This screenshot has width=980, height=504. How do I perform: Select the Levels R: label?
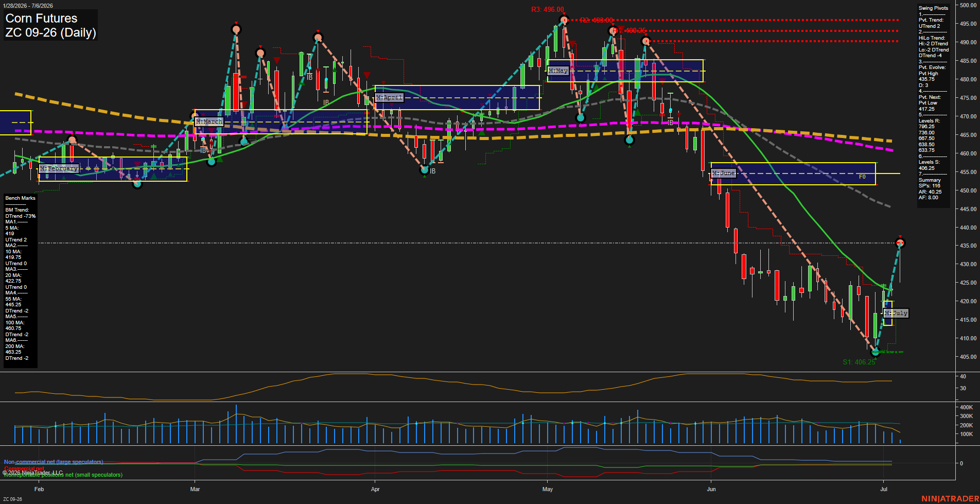click(929, 121)
